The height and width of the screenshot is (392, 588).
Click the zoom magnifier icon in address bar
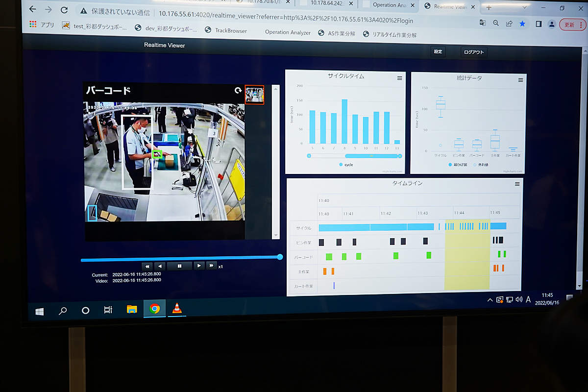pyautogui.click(x=496, y=23)
